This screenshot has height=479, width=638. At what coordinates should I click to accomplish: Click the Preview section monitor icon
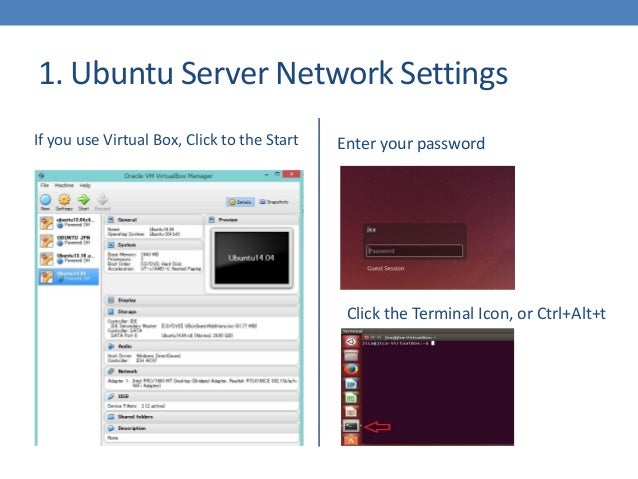click(212, 220)
